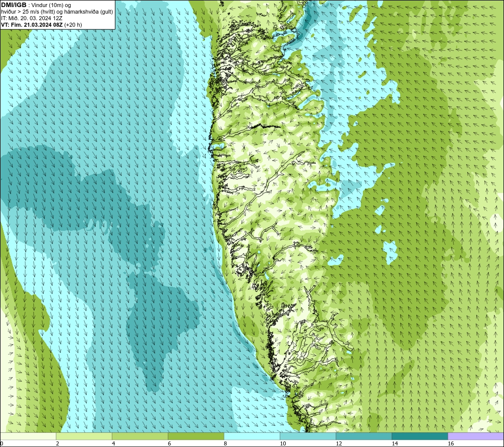Click the legend value '8'

(225, 443)
